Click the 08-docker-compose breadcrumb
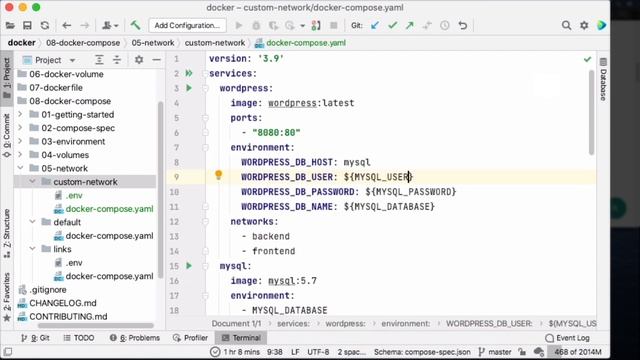This screenshot has width=640, height=360. [x=83, y=43]
